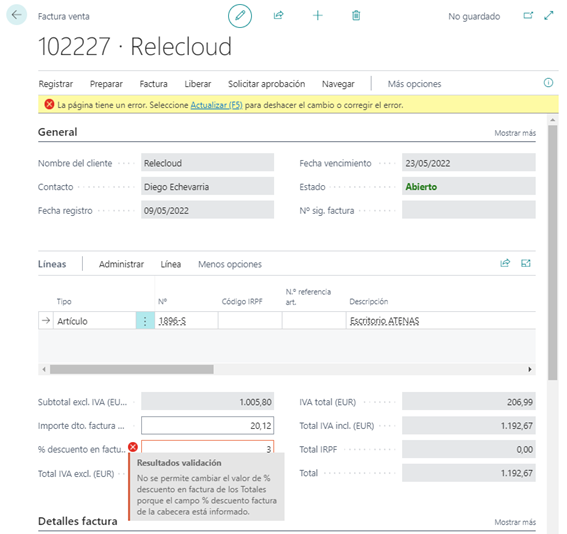The height and width of the screenshot is (534, 567).
Task: Expand General with Mostrar más
Action: tap(515, 133)
